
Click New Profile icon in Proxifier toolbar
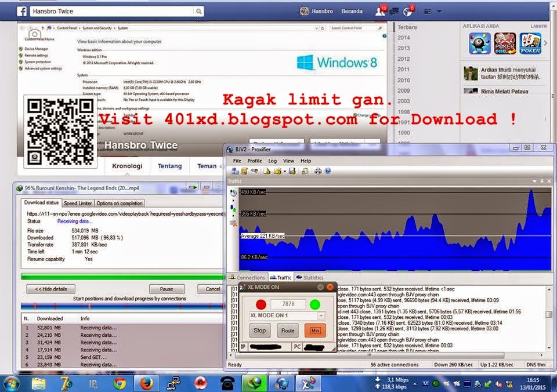click(x=267, y=171)
